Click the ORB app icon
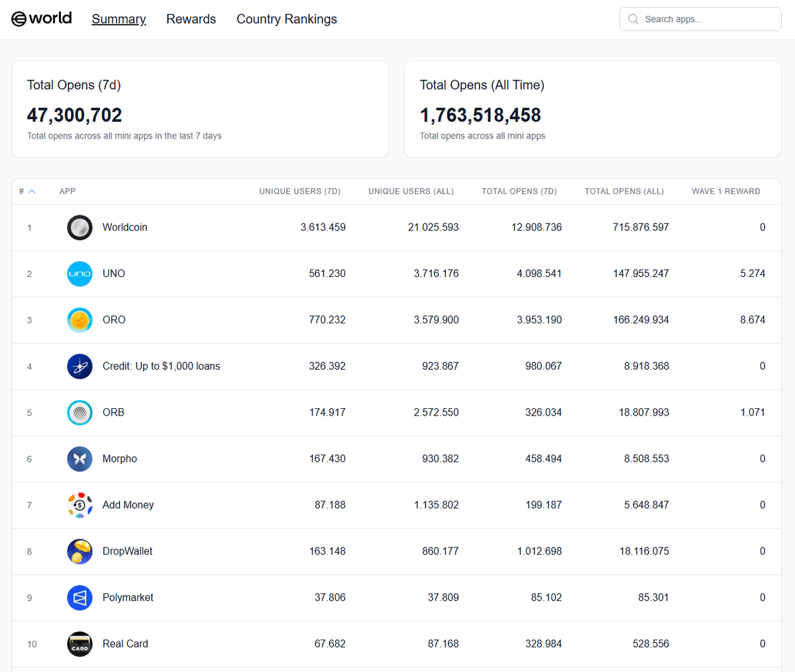The height and width of the screenshot is (672, 795). [79, 413]
